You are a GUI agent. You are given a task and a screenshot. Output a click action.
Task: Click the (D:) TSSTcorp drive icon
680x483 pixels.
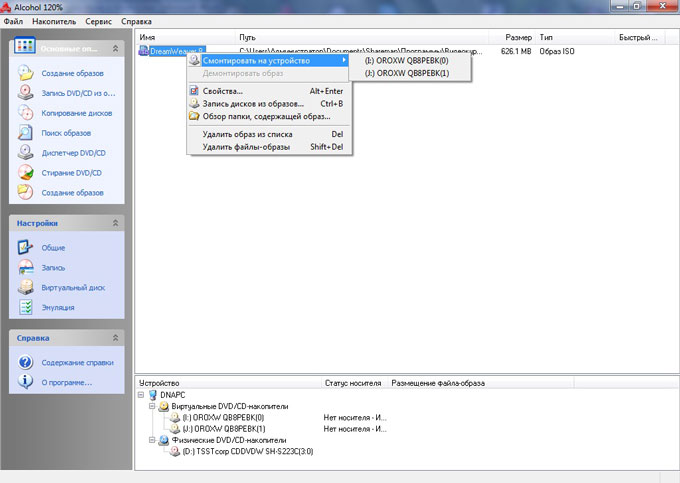(175, 451)
